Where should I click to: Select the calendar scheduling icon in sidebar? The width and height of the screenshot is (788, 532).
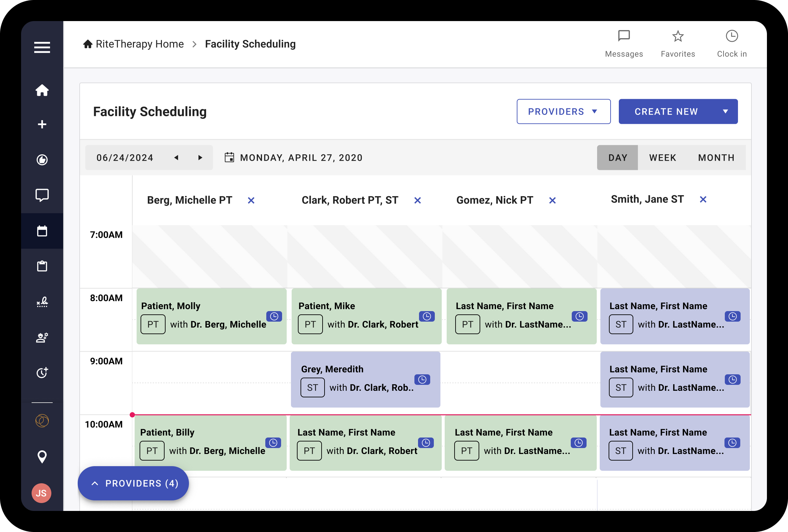(42, 231)
